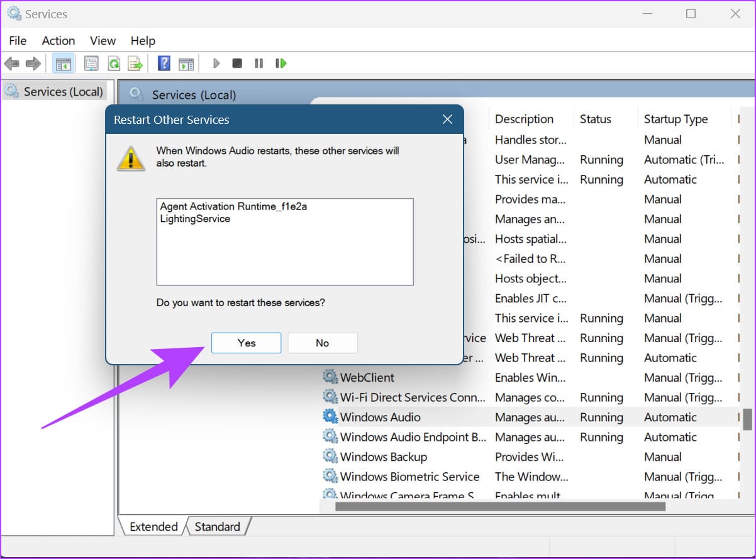Open the View menu
Image resolution: width=756 pixels, height=559 pixels.
[103, 41]
